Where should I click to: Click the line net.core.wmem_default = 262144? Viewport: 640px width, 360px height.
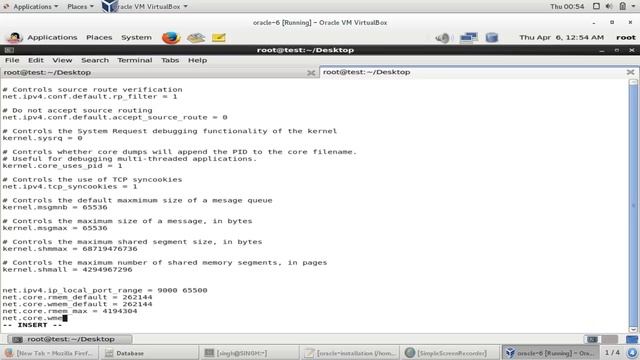click(x=77, y=304)
